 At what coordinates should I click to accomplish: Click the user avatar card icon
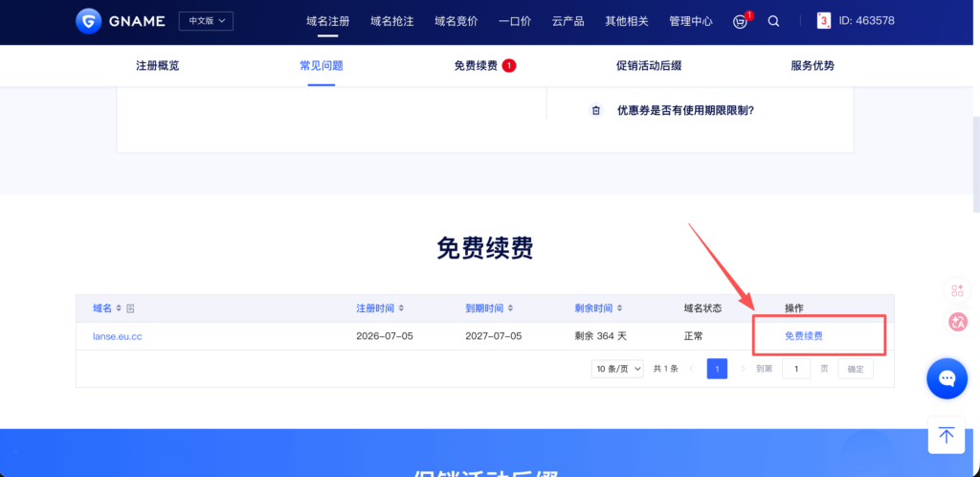click(x=824, y=21)
